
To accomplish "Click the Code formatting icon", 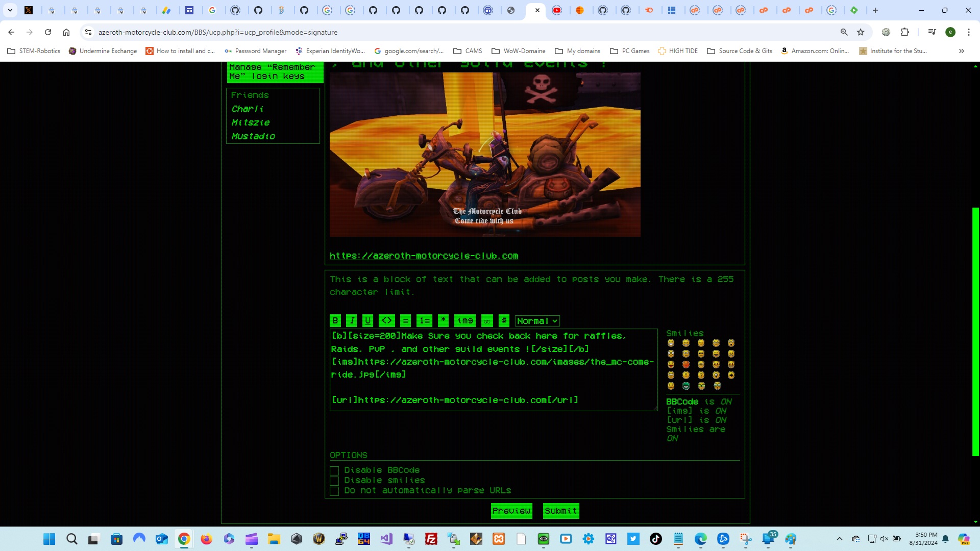I will click(x=388, y=320).
